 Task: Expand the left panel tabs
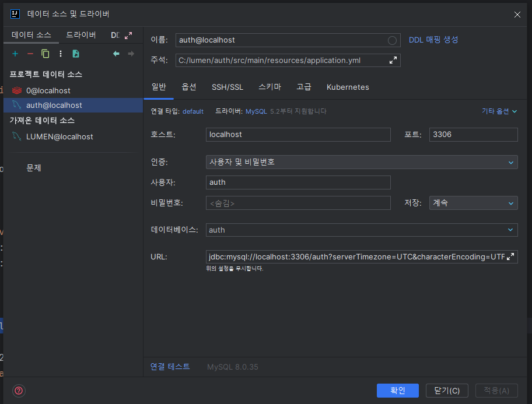coord(128,36)
